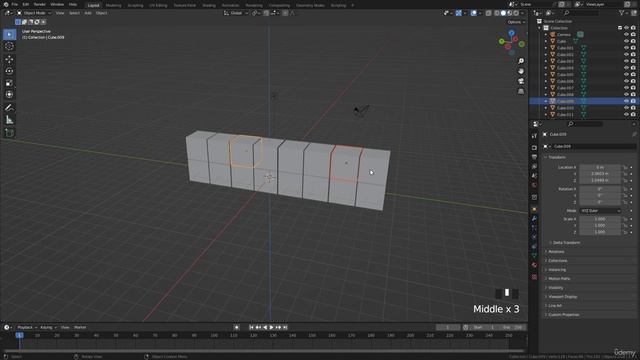Hide Cube.005 with its eye icon

626,75
